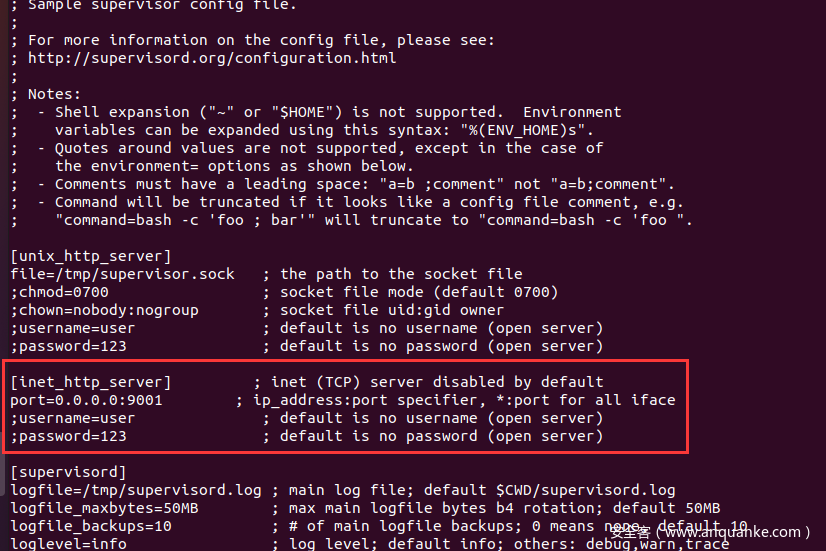Viewport: 826px width, 551px height.
Task: Click the "Notes:" comment line
Action: [54, 94]
